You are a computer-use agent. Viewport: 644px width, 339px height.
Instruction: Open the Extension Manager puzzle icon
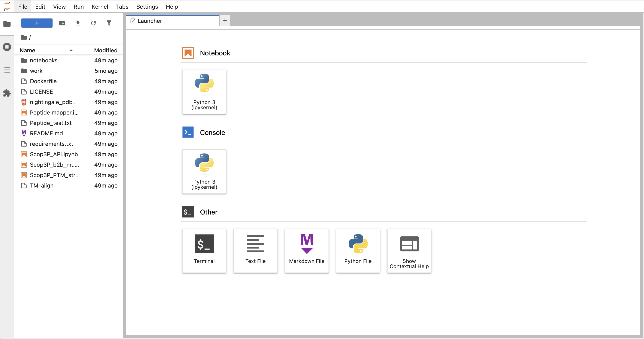pos(7,93)
